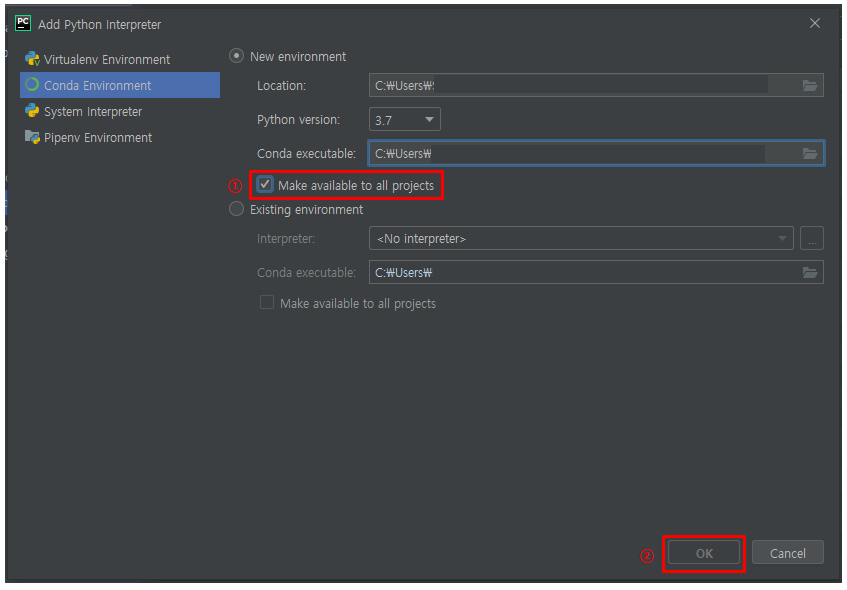Click the Cancel button

[788, 553]
